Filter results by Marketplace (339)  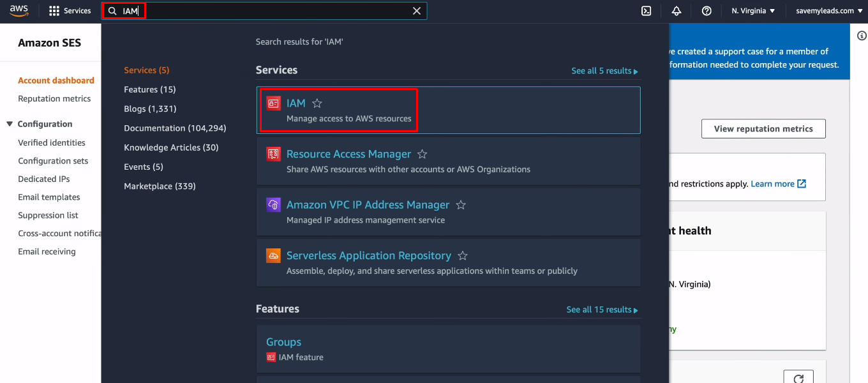coord(160,186)
